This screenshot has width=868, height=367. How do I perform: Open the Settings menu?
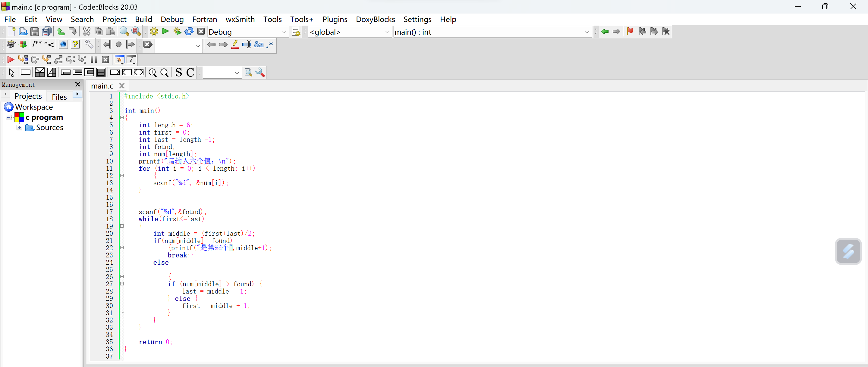(x=417, y=19)
